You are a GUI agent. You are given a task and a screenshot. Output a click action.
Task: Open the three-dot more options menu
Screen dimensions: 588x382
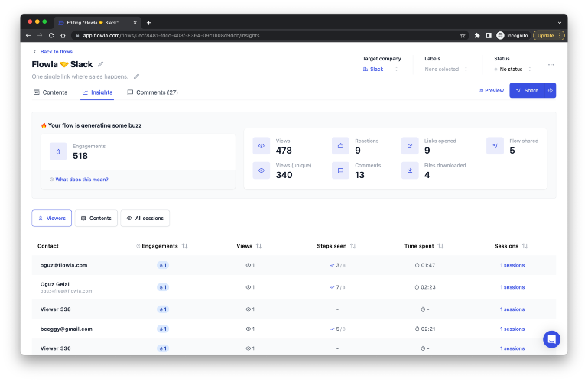[551, 65]
